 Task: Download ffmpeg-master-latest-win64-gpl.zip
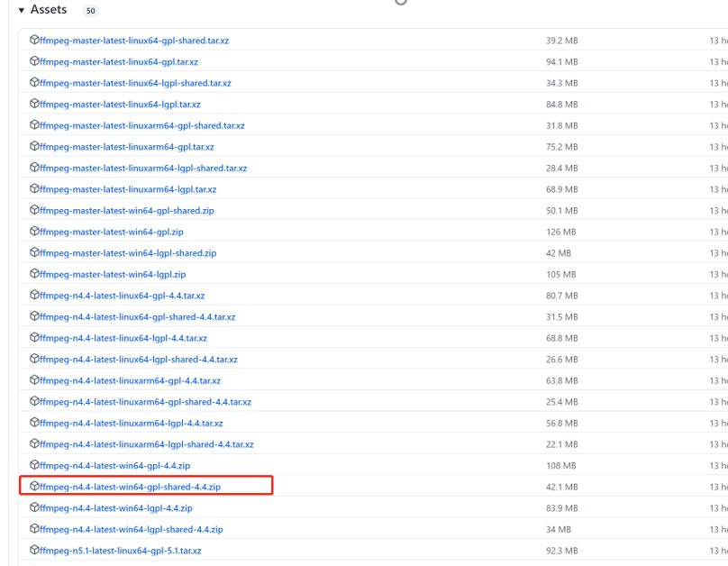(x=112, y=233)
